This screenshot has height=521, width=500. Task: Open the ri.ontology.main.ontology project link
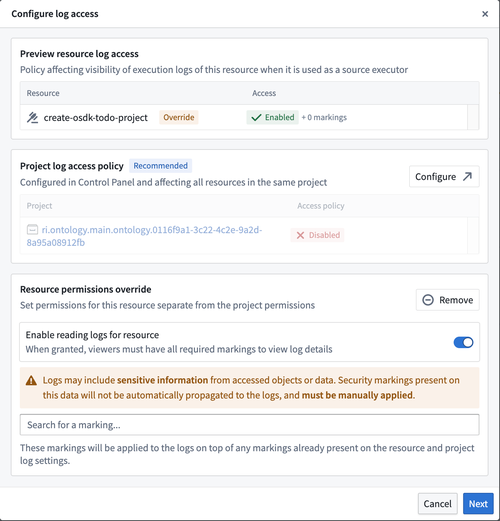(144, 236)
